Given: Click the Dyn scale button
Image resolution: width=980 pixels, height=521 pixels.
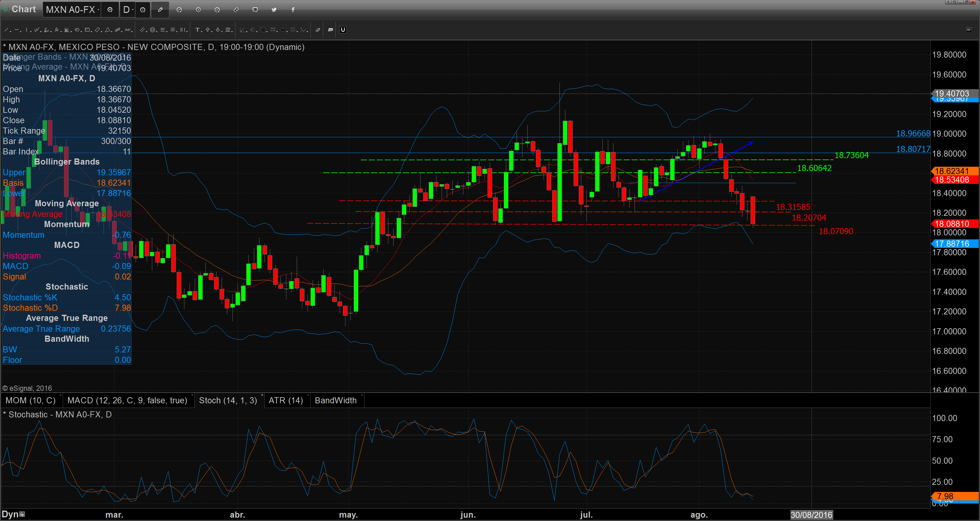Looking at the screenshot, I should (13, 514).
